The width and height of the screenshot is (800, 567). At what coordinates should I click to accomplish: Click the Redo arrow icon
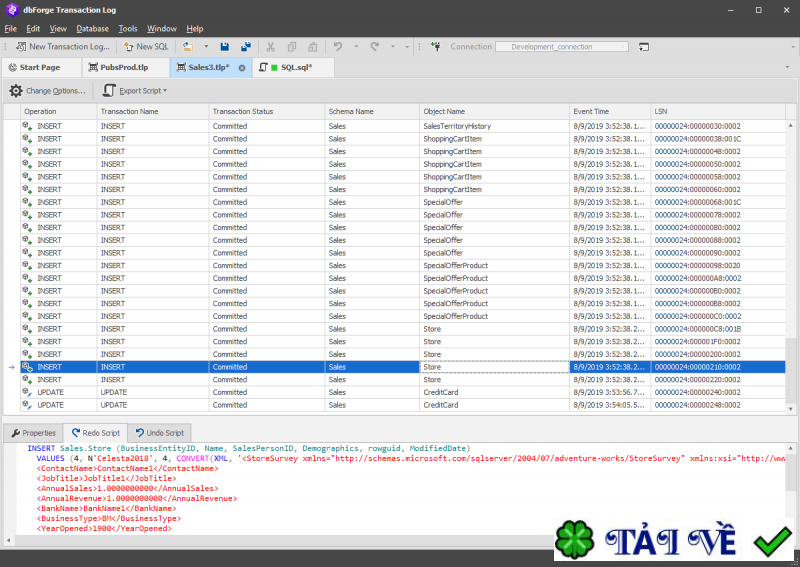click(x=375, y=47)
